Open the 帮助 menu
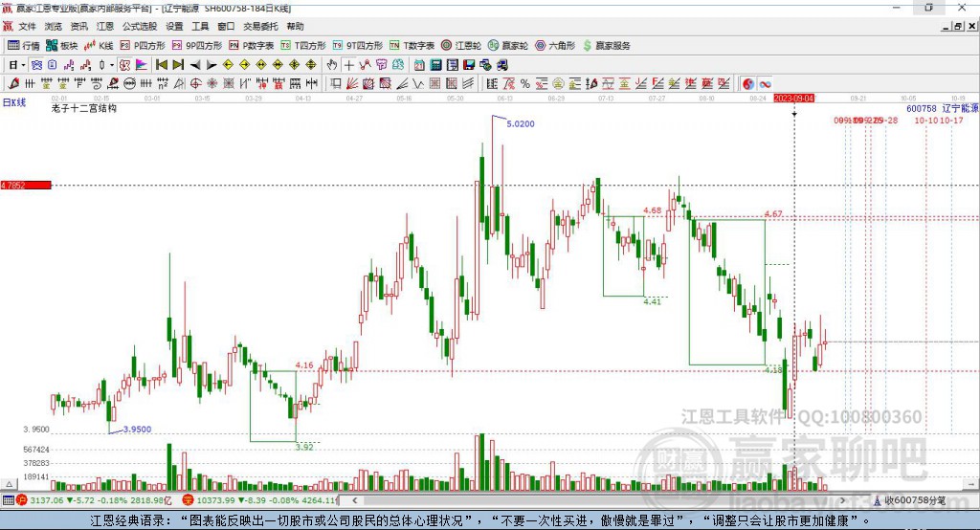Image resolution: width=980 pixels, height=530 pixels. (295, 26)
